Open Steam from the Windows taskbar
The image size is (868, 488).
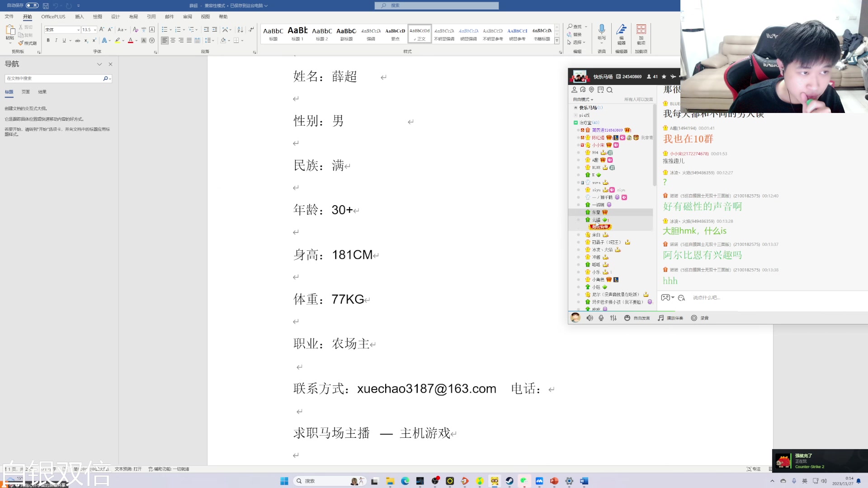[509, 481]
